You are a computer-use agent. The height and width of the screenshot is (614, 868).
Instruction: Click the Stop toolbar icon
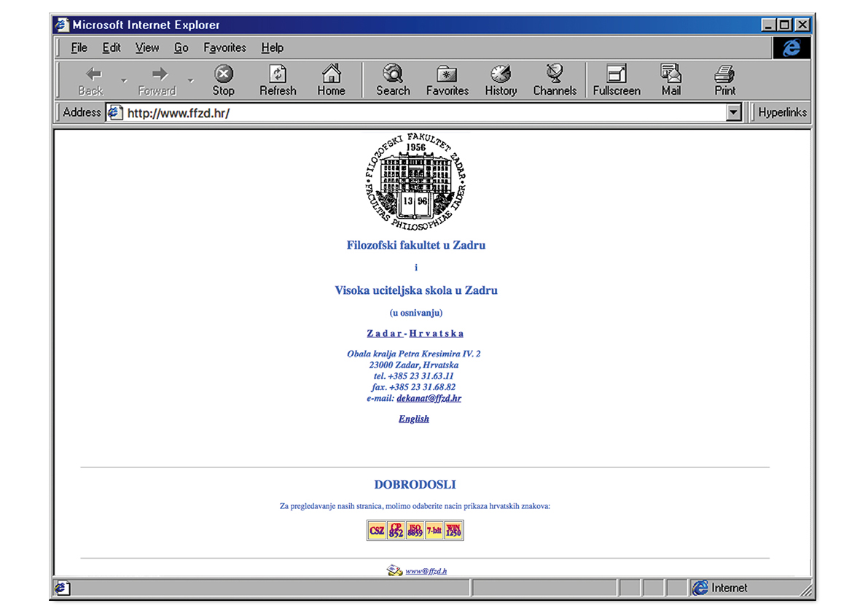coord(223,79)
